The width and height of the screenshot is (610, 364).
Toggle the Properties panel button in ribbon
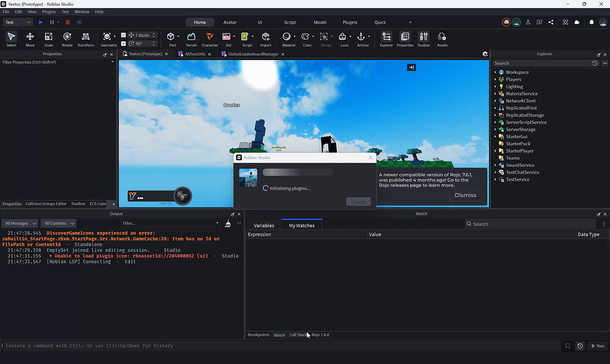coord(405,39)
